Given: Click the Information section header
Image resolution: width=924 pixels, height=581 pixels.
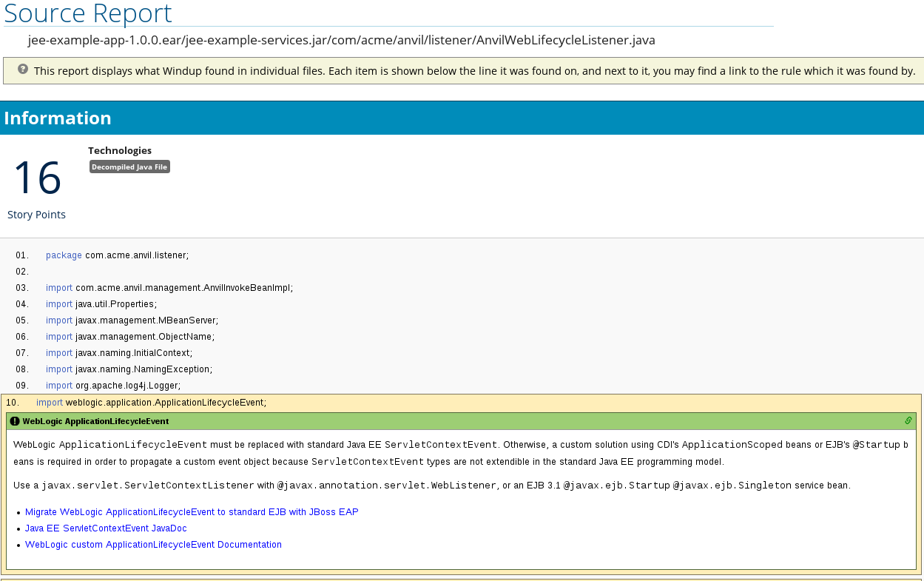Looking at the screenshot, I should point(58,118).
